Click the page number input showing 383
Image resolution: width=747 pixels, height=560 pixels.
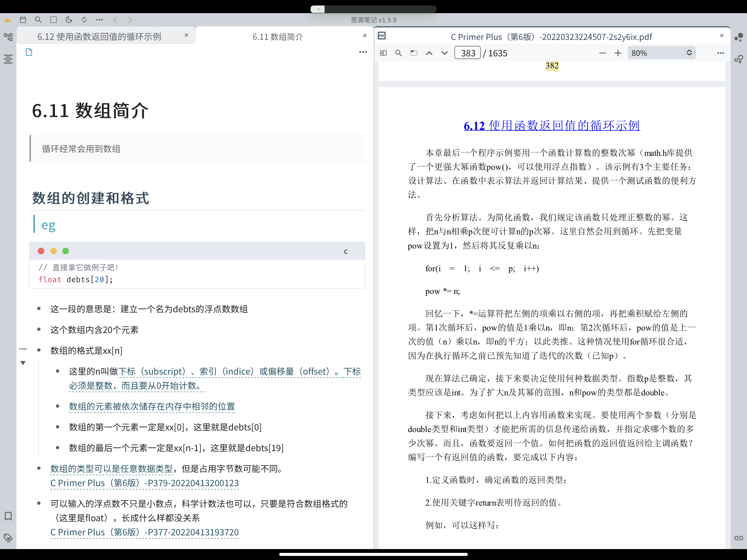(x=467, y=53)
